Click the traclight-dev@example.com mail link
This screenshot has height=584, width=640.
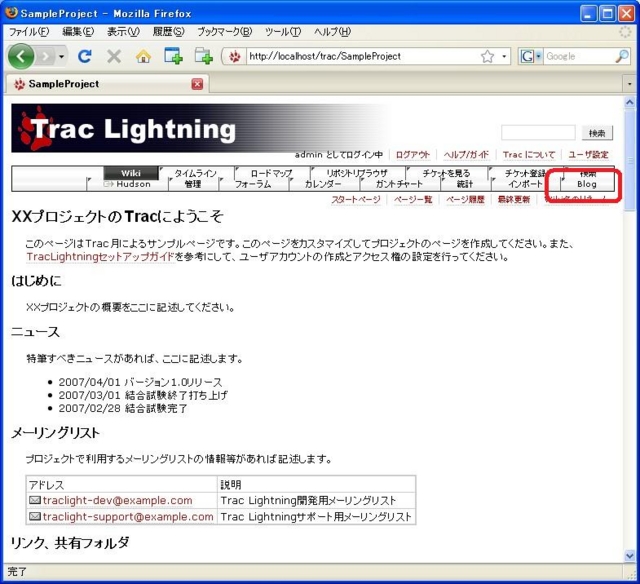(118, 500)
